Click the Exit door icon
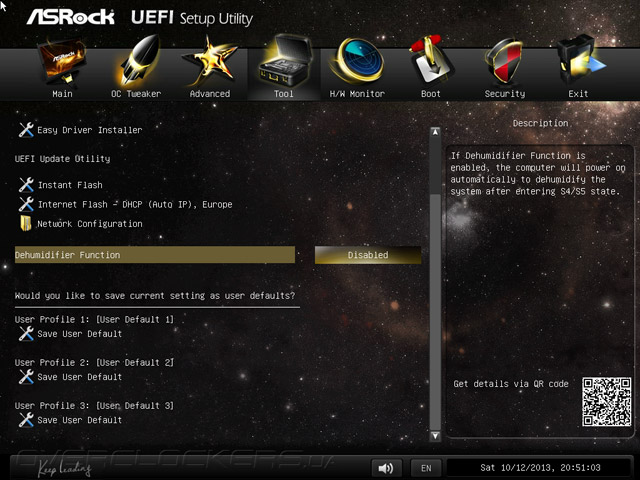This screenshot has width=640, height=480. click(x=580, y=60)
